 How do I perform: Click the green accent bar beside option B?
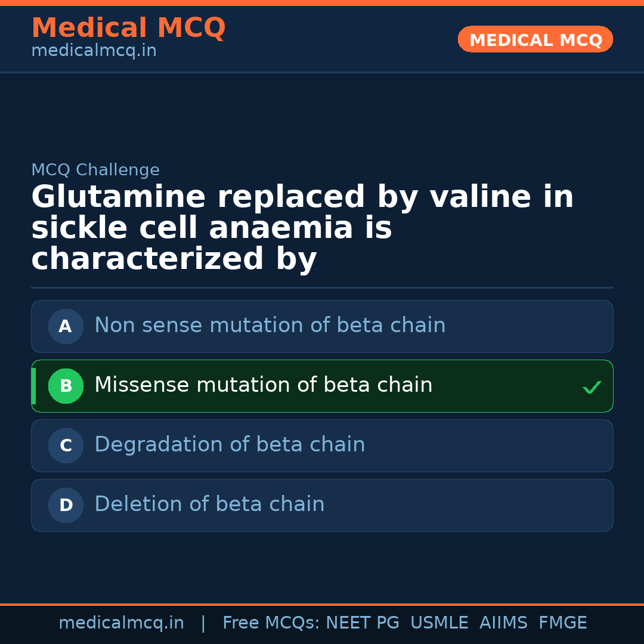(x=33, y=386)
